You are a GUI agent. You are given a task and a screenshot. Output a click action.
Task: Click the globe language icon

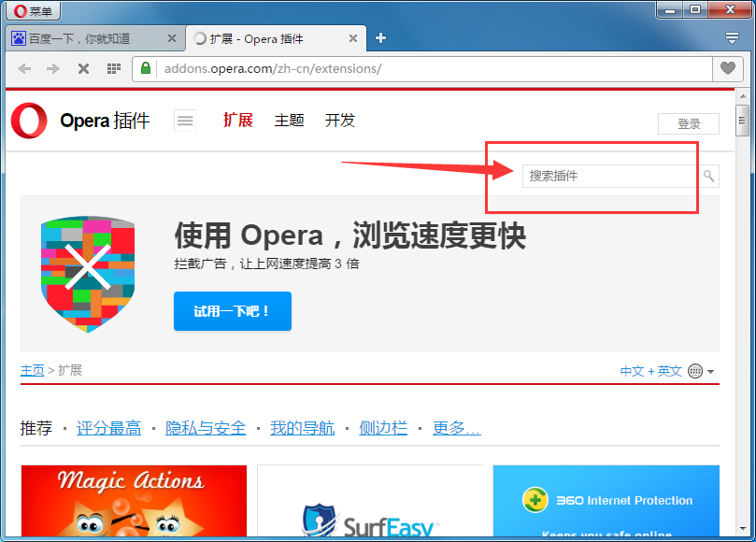695,371
